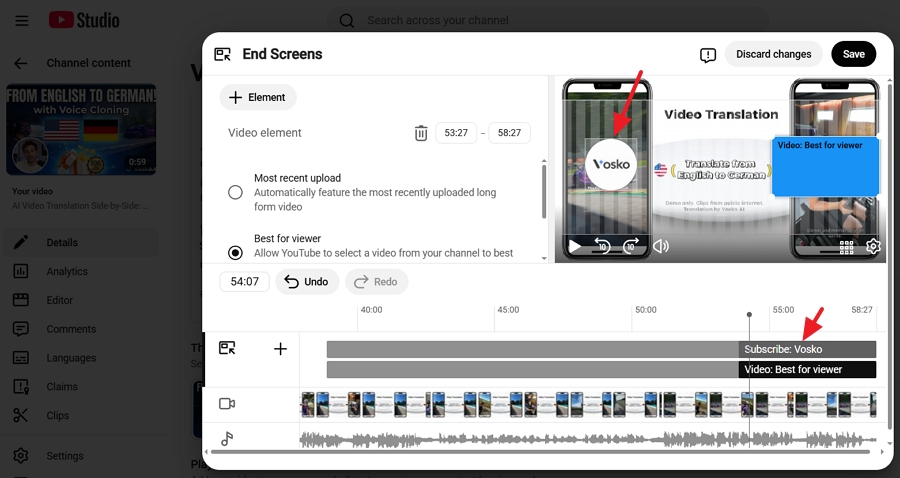Click the Languages subtitles icon
Image resolution: width=900 pixels, height=478 pixels.
tap(21, 357)
